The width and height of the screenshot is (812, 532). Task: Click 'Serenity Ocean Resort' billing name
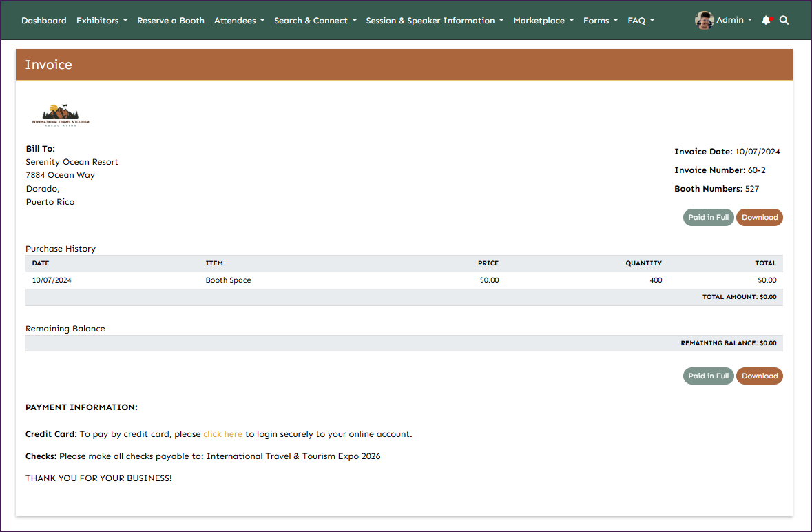pyautogui.click(x=72, y=162)
